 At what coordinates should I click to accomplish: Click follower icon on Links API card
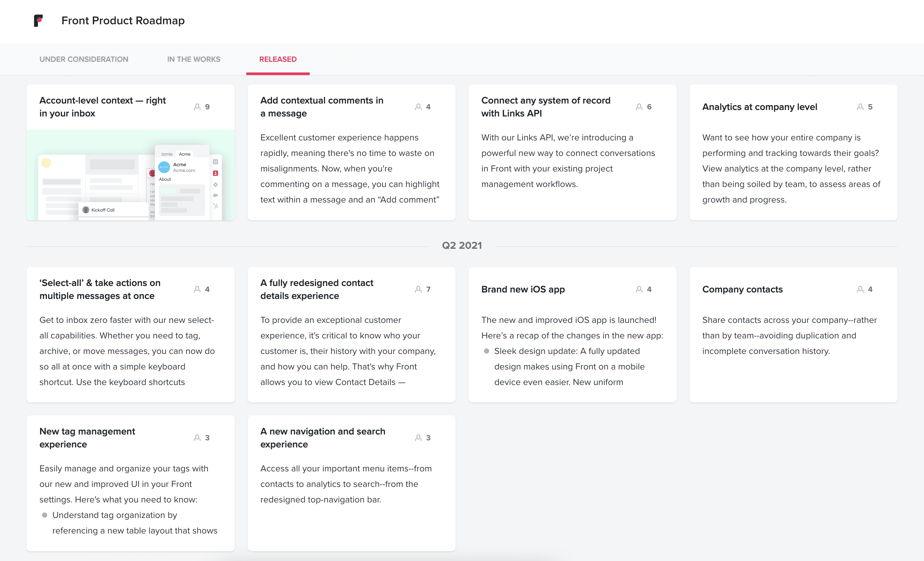point(639,107)
